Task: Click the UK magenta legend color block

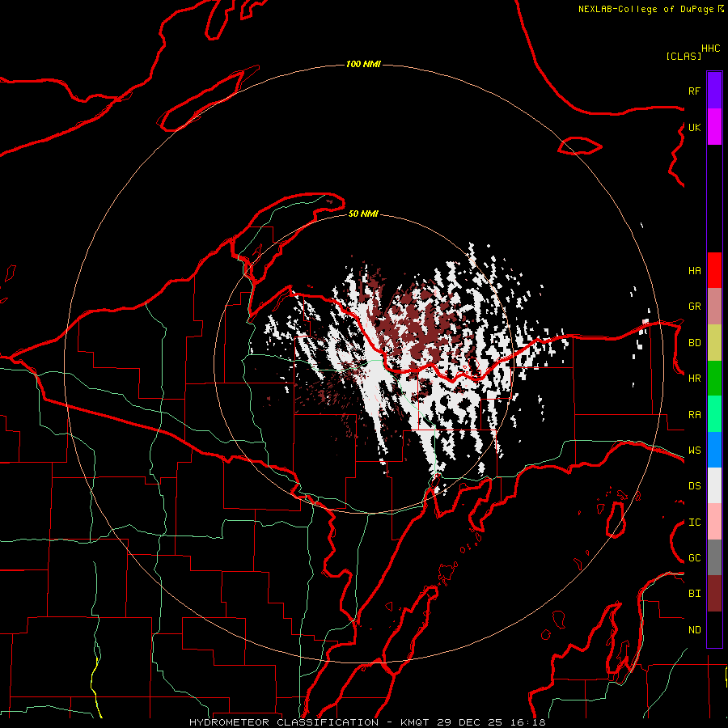Action: [714, 127]
